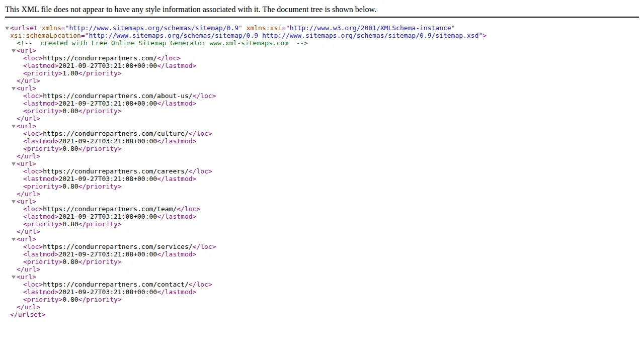The height and width of the screenshot is (362, 644).
Task: Click the lastmod timestamp under the services URL
Action: (108, 254)
